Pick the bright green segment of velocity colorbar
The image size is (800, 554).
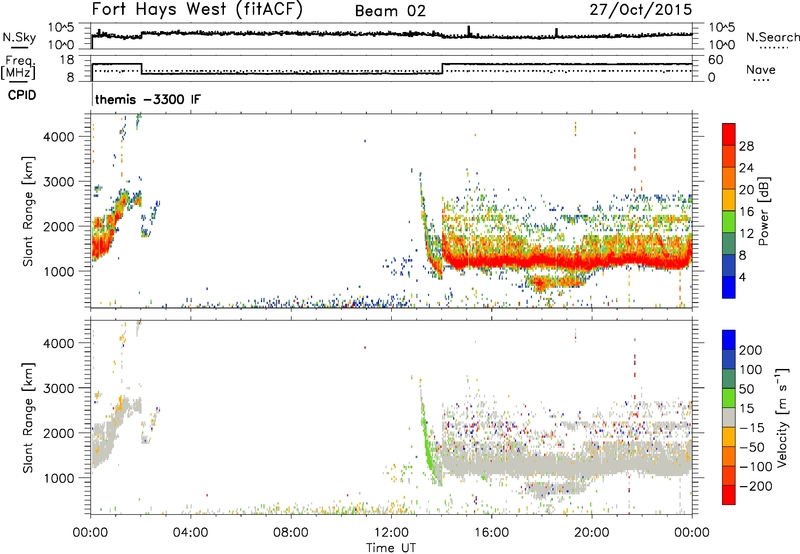tap(729, 398)
